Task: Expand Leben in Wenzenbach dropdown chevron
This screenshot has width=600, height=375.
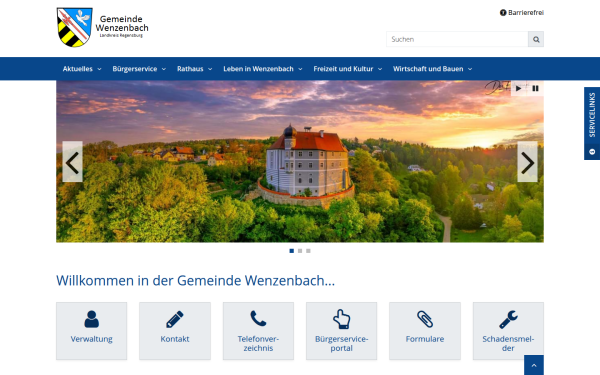Action: coord(300,69)
